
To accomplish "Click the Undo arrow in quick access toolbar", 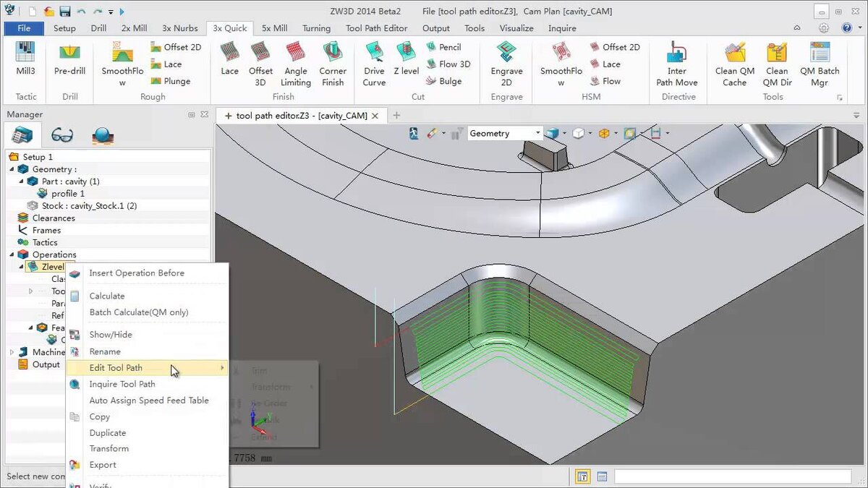I will pyautogui.click(x=81, y=12).
